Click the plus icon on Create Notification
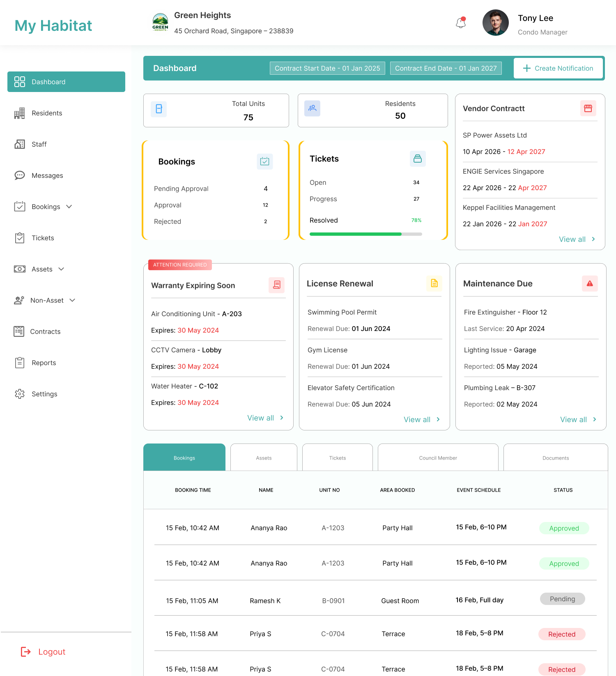This screenshot has height=676, width=616. (527, 68)
